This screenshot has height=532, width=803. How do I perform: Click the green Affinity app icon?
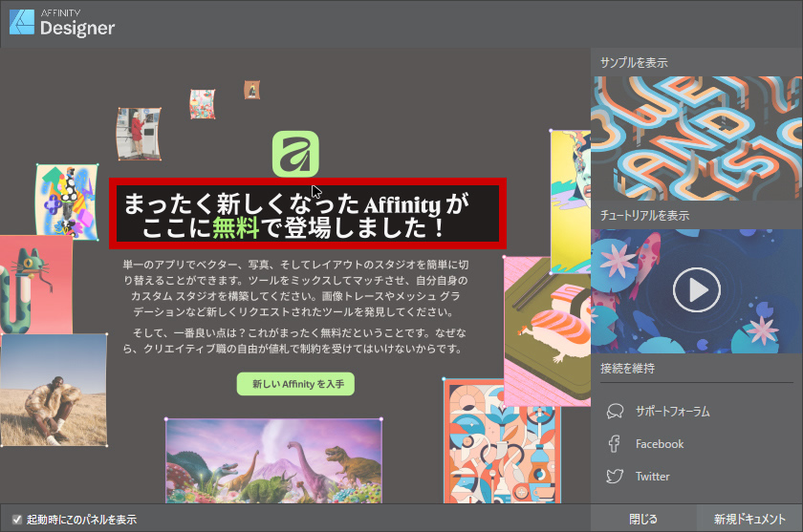[295, 154]
